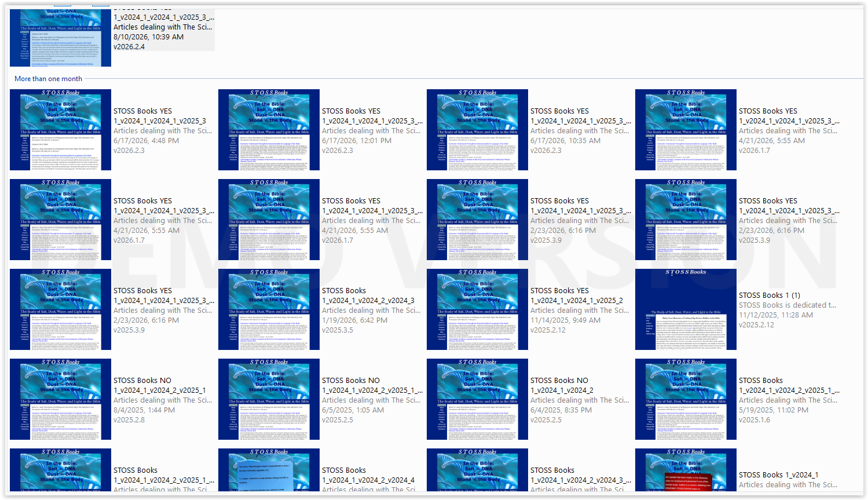
Task: Select thumbnail of file dated 6/17/2026, 4:48 PM
Action: (x=60, y=130)
